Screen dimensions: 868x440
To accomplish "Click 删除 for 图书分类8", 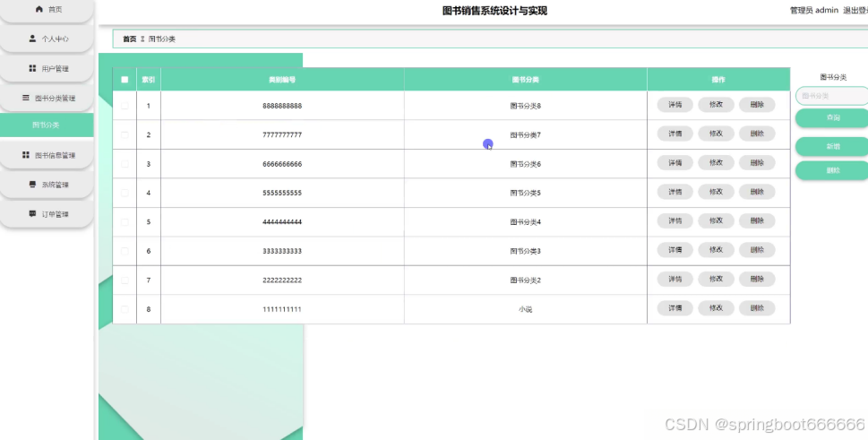I will 757,105.
